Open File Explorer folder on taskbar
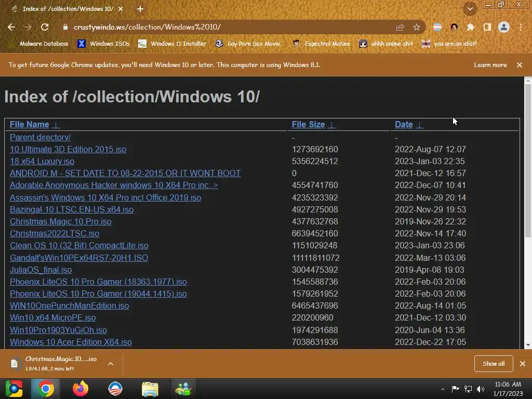532x399 pixels. [x=150, y=389]
